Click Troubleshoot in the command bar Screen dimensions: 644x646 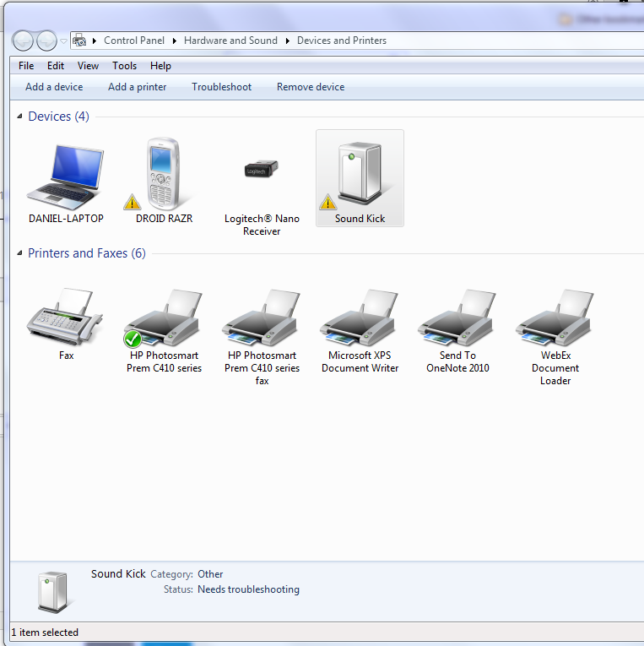(221, 87)
